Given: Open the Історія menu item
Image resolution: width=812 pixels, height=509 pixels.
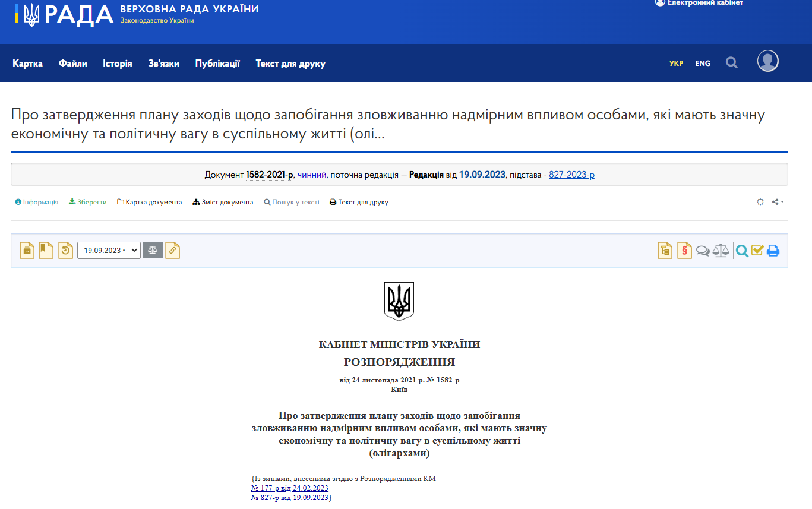Looking at the screenshot, I should pos(118,64).
